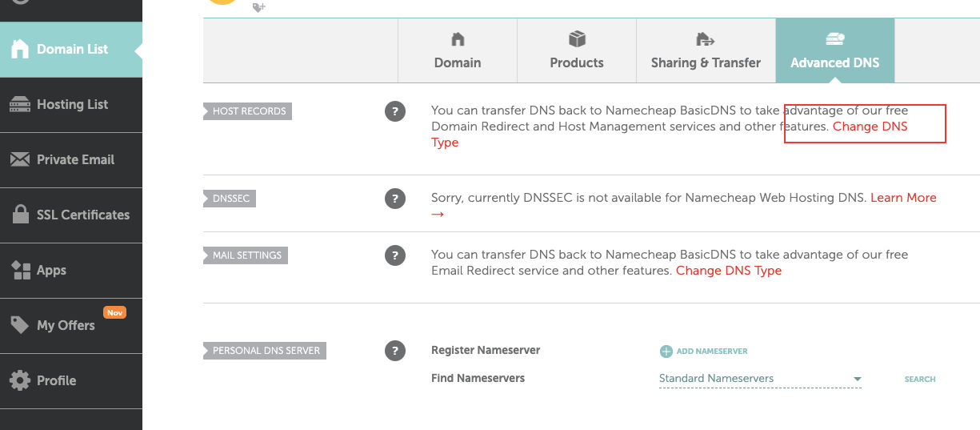980x430 pixels.
Task: Click the My Offers tag icon
Action: 20,325
